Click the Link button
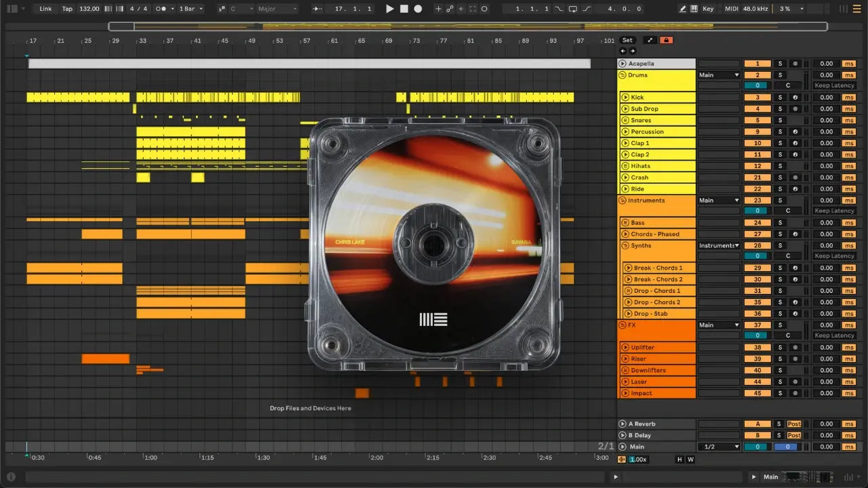This screenshot has height=488, width=868. (x=45, y=9)
